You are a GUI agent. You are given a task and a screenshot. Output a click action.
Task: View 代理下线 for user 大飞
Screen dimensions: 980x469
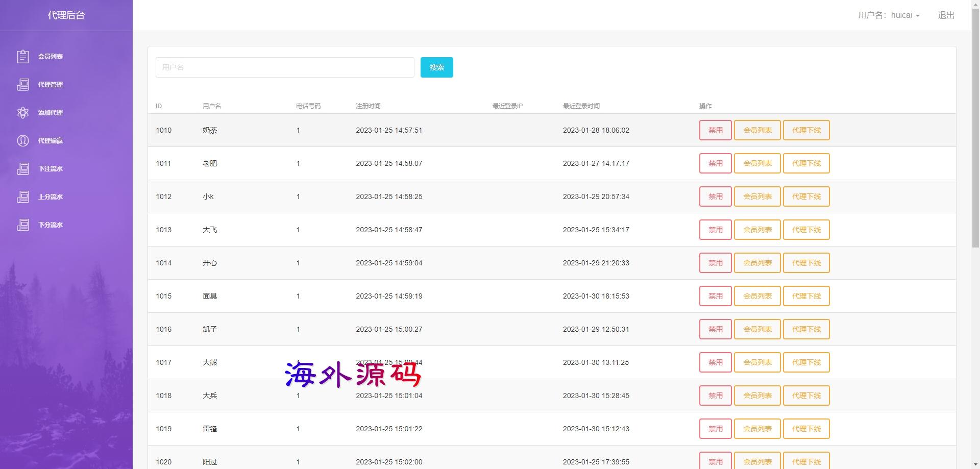806,230
